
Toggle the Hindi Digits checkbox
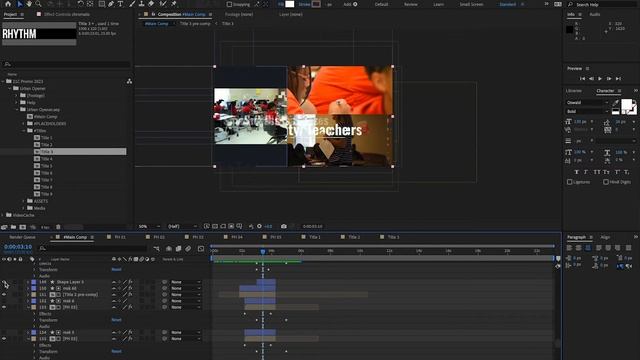tap(606, 182)
